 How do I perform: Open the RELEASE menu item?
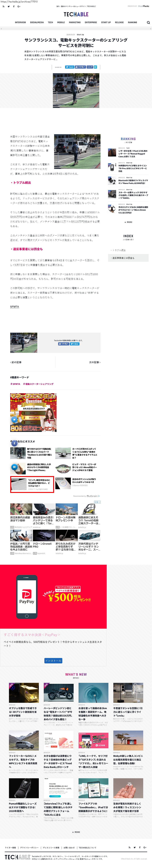tap(119, 23)
